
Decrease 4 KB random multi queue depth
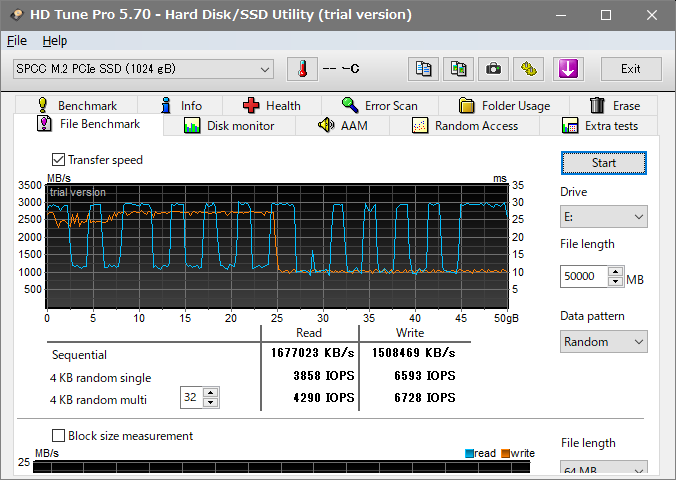point(210,402)
